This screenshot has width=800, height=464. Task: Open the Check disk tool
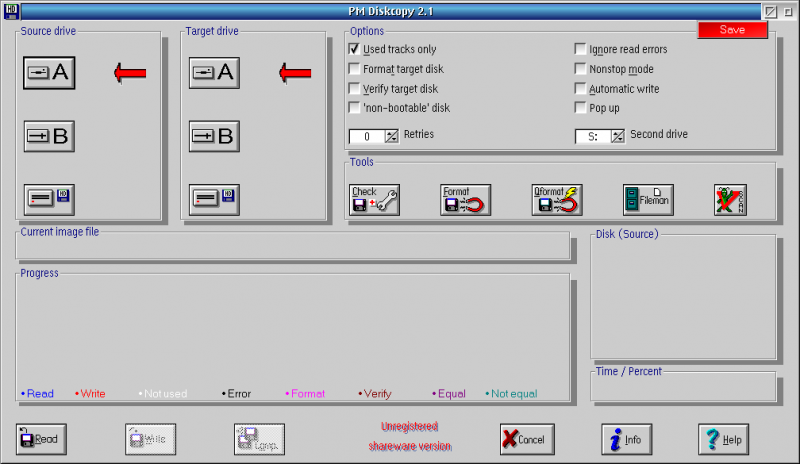click(x=374, y=200)
